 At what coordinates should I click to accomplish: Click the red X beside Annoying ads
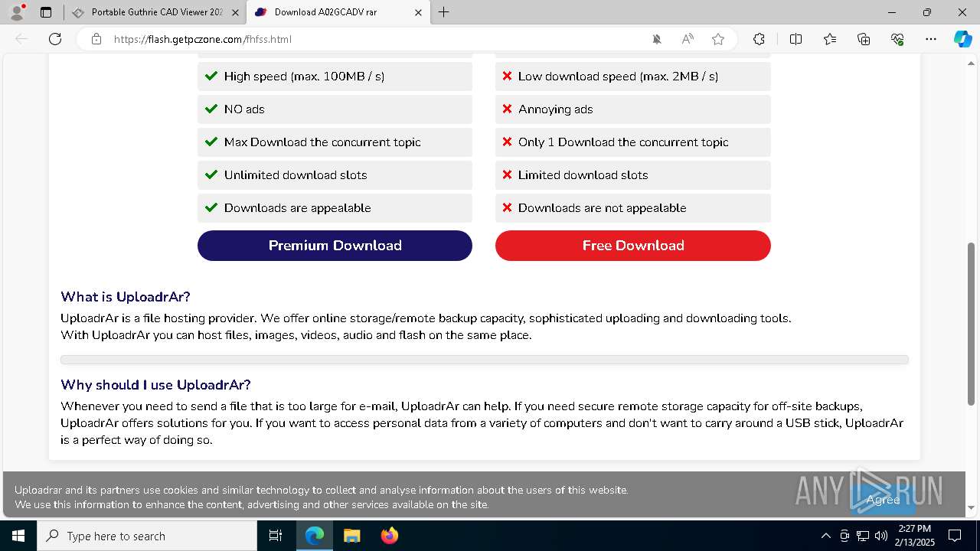pyautogui.click(x=507, y=109)
